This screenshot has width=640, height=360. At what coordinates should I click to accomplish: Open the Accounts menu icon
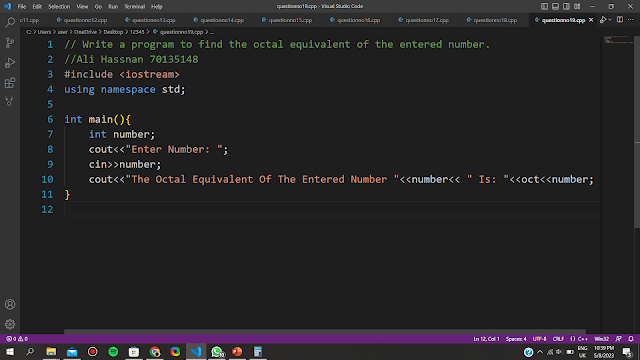tap(10, 304)
